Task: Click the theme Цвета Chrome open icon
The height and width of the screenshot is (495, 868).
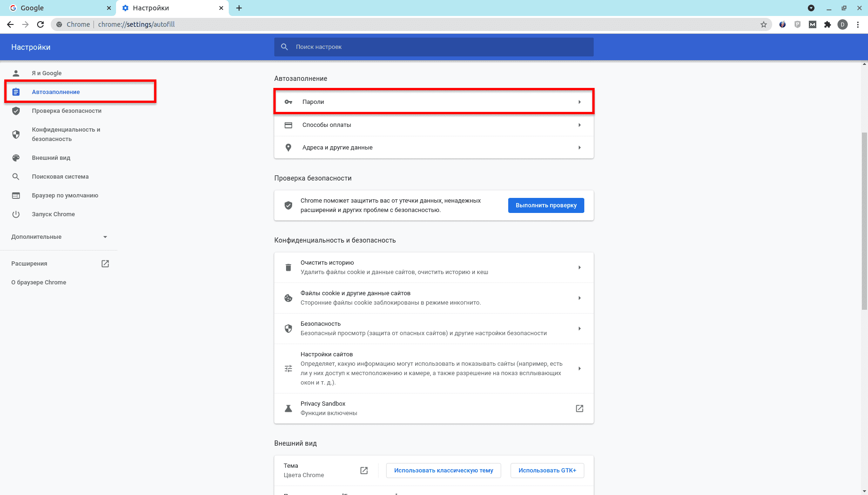Action: 364,471
